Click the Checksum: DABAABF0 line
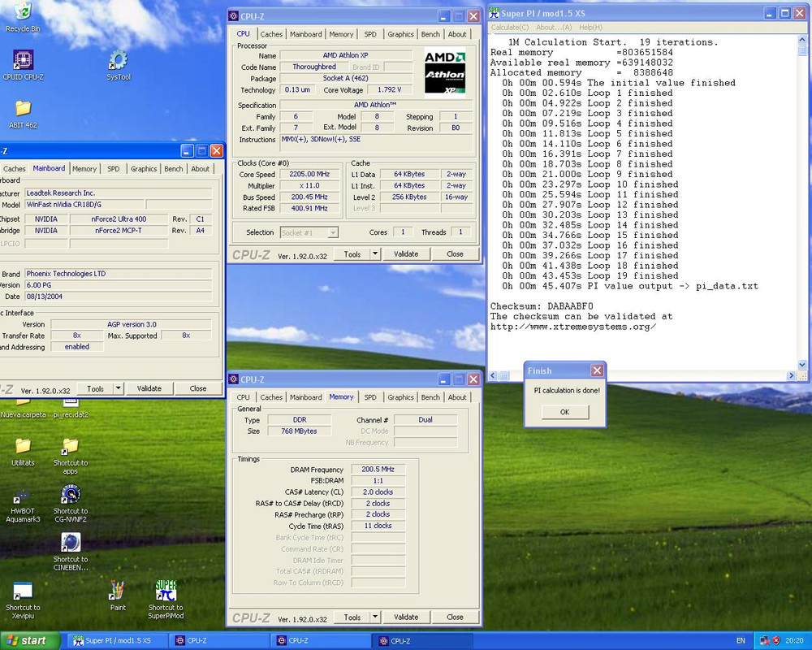The image size is (812, 650). (x=542, y=306)
